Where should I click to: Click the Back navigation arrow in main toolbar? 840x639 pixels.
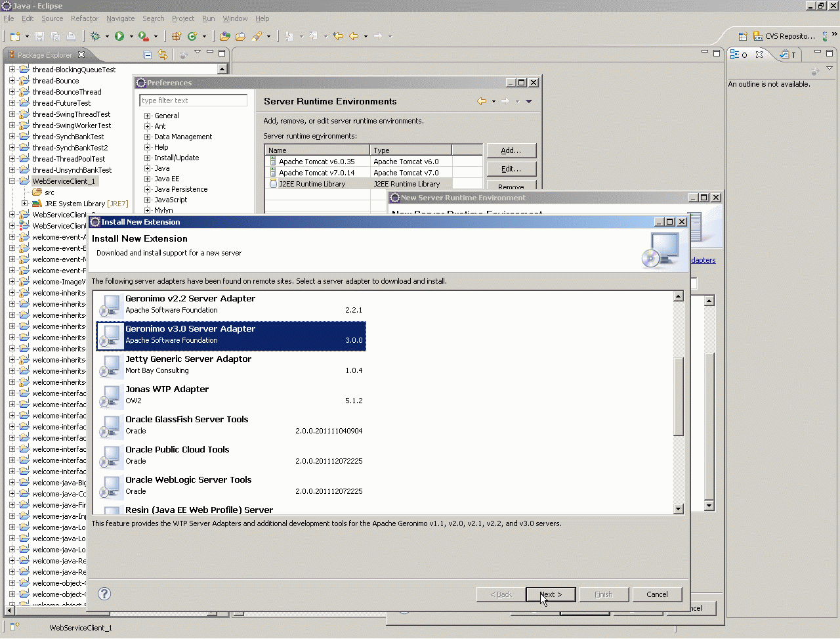tap(354, 36)
